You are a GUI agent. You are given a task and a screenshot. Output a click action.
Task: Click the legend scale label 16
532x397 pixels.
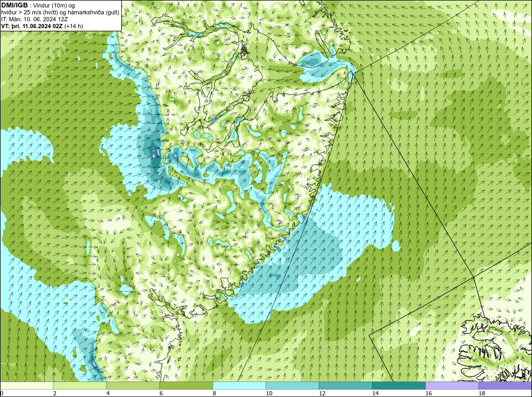(x=429, y=393)
